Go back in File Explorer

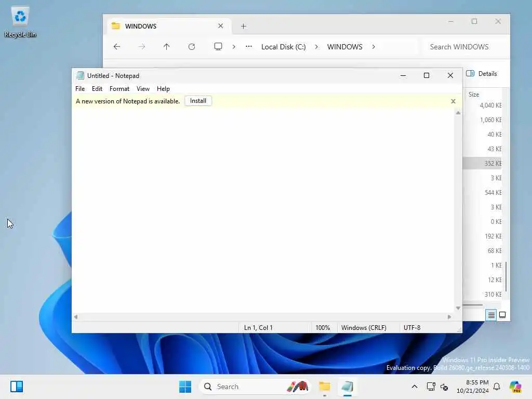point(117,46)
